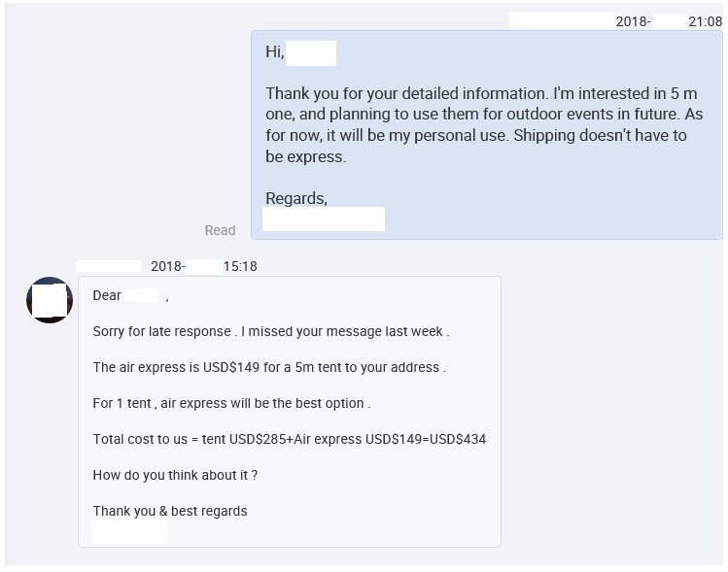Click the redacted name above the blue message
Screen dimensions: 728x572
point(561,20)
